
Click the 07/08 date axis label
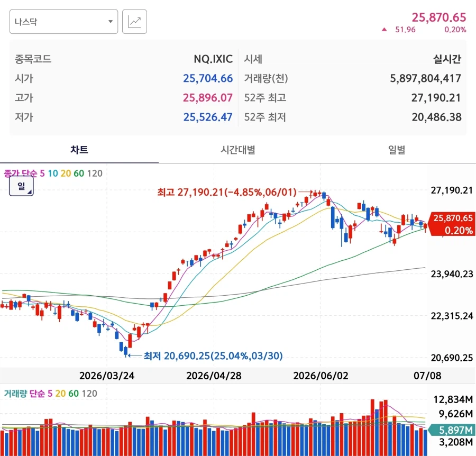427,376
